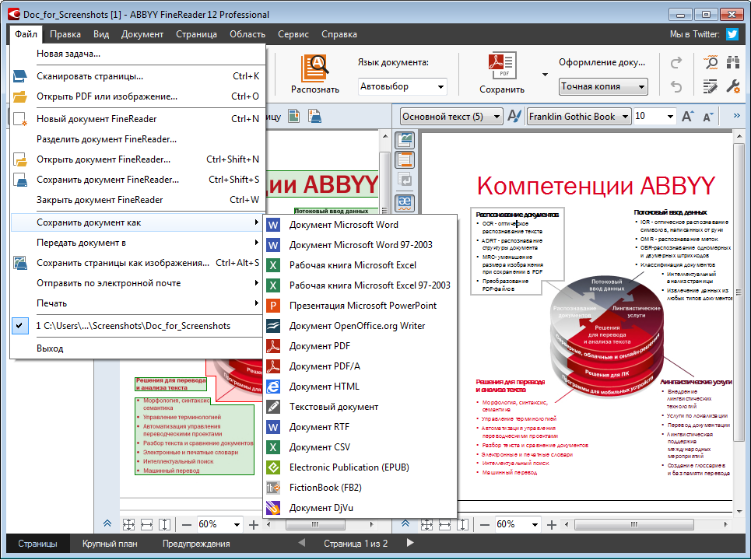This screenshot has width=751, height=560.
Task: Choose Документ PDF save format
Action: pos(360,346)
